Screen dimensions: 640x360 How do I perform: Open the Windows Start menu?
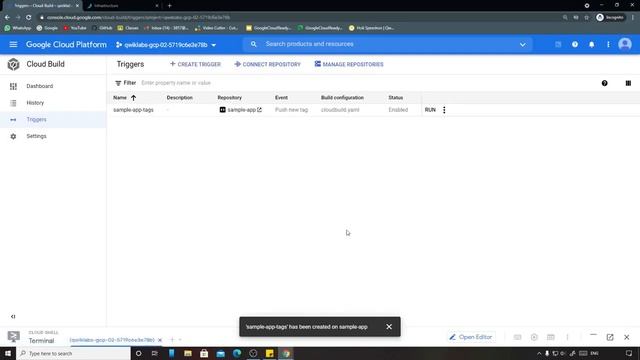8,353
